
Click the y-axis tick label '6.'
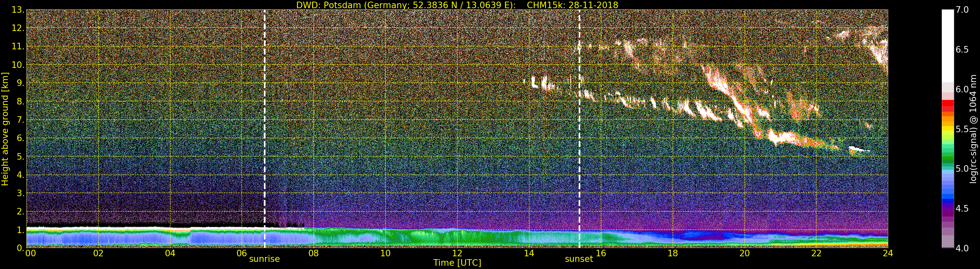point(20,138)
